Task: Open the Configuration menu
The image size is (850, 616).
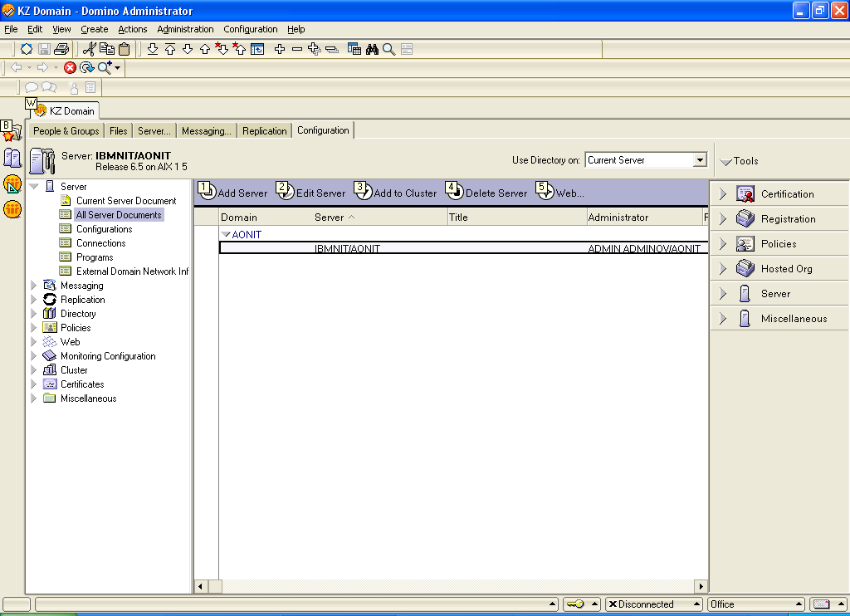Action: (x=251, y=29)
